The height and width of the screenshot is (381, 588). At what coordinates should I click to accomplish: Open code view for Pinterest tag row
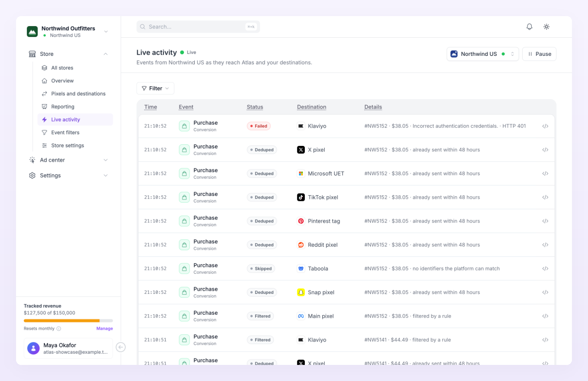click(545, 221)
